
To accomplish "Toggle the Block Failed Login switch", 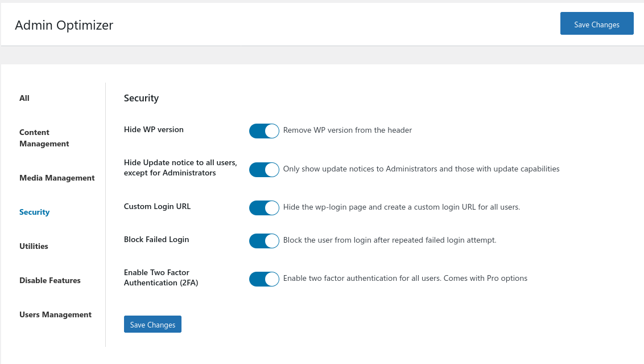I will (264, 240).
